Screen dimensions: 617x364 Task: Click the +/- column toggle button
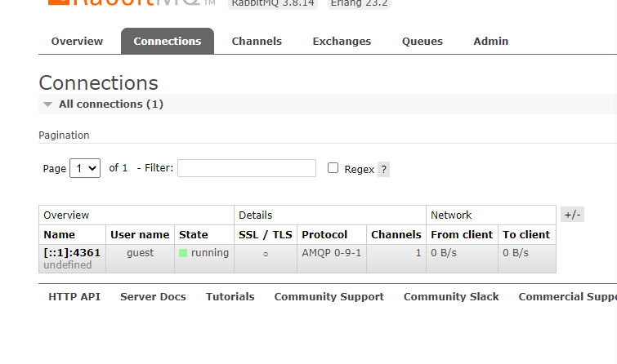coord(572,215)
